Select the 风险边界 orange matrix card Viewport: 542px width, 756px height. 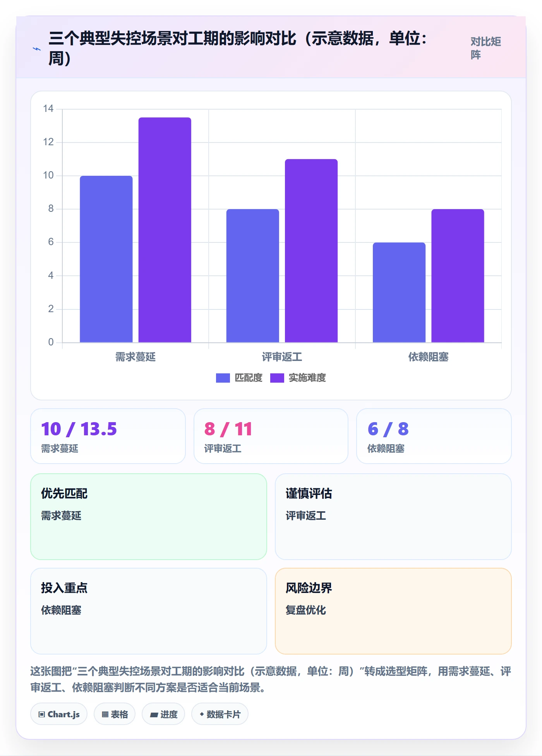coord(393,611)
